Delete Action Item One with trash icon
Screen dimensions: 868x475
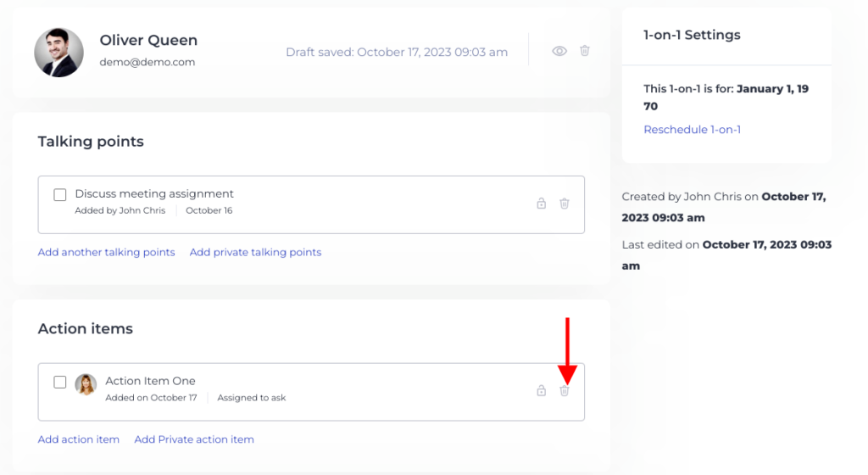[565, 391]
